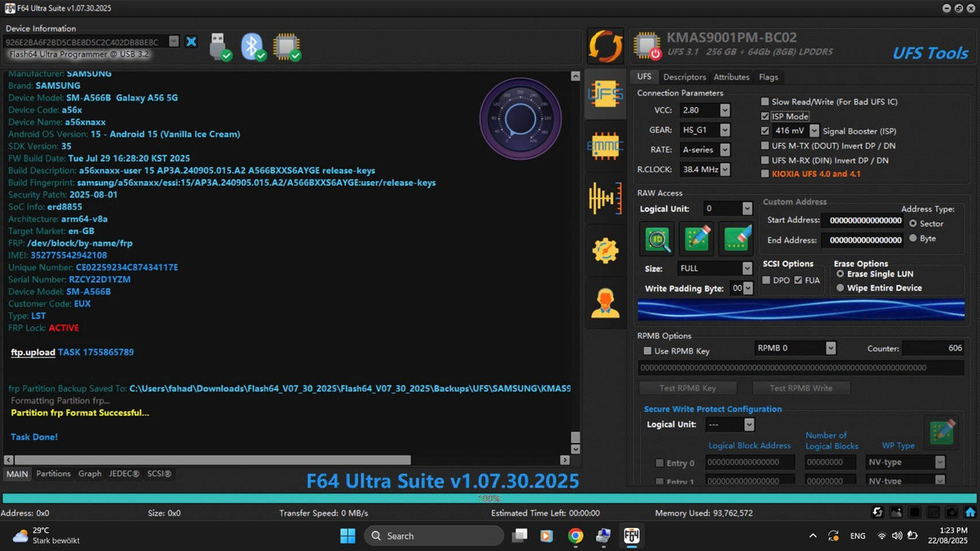Click the chip power icon beside KMAS9001PM-BC02
Screen dimensions: 980x551
coord(648,46)
